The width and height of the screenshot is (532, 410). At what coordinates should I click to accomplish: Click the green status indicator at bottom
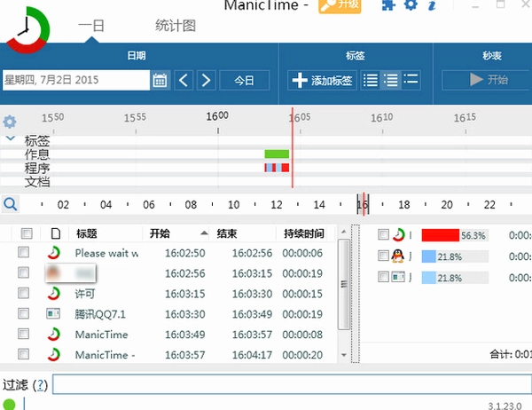9,404
